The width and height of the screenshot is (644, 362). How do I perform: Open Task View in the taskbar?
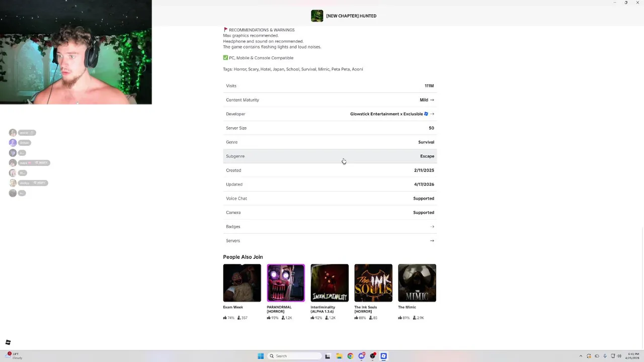click(x=328, y=356)
